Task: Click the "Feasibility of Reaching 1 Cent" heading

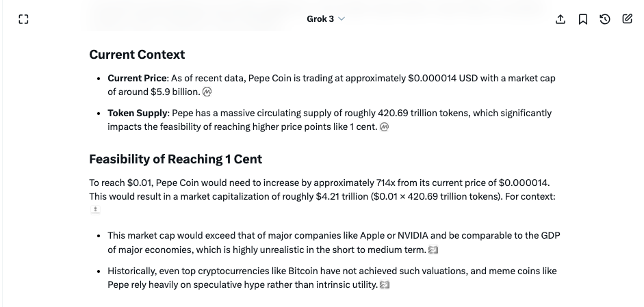Action: 175,159
